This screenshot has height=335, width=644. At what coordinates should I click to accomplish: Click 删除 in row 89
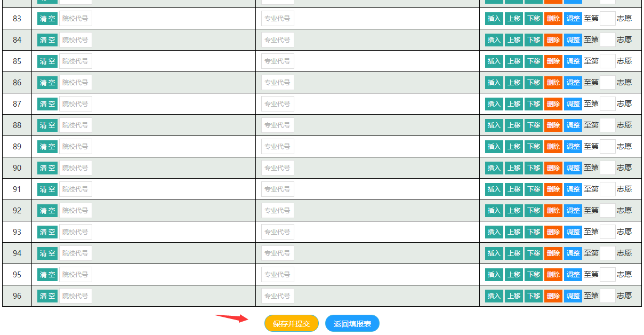[553, 147]
